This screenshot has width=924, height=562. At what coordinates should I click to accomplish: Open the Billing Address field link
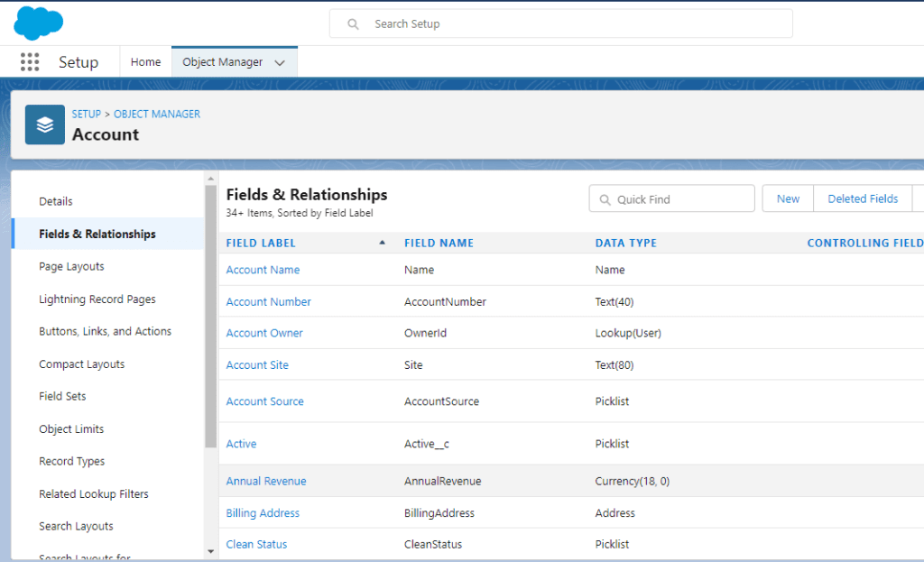tap(263, 513)
